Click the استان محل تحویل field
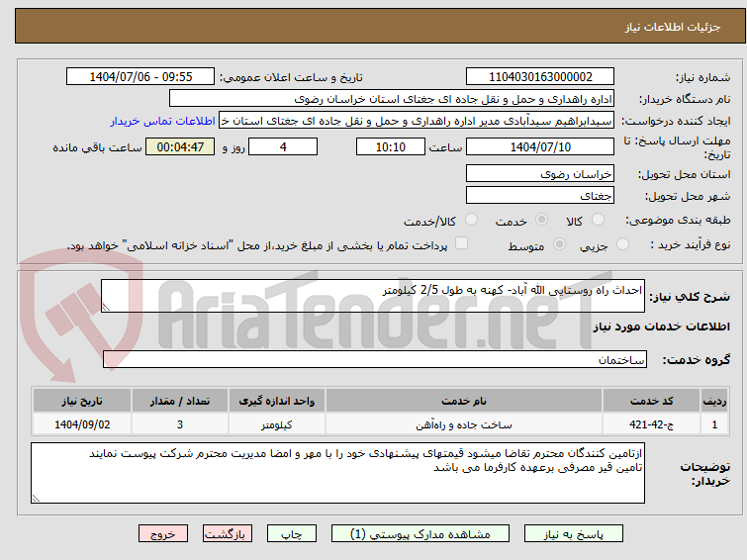747x560 pixels. 540,173
